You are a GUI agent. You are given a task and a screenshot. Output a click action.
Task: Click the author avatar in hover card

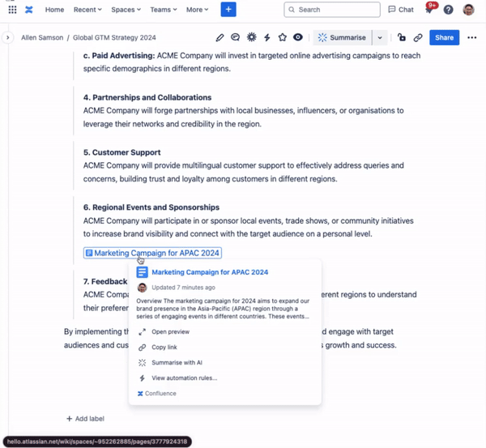tap(143, 288)
